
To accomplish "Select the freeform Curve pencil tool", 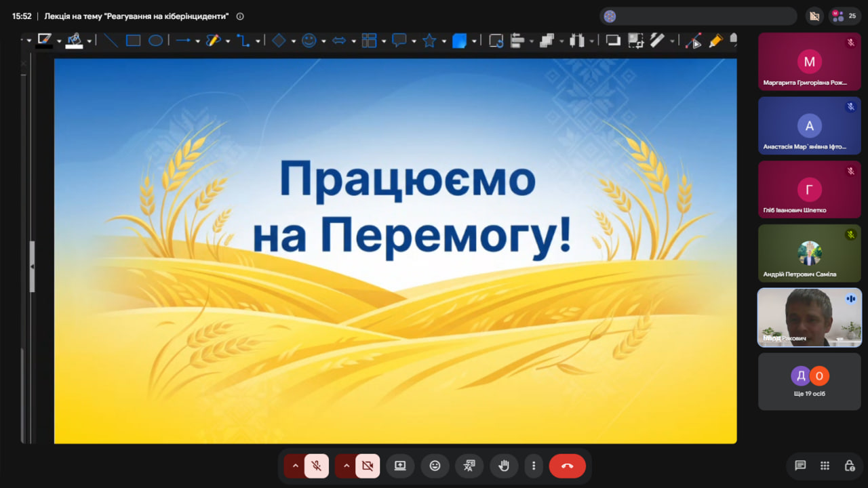I will (x=213, y=41).
